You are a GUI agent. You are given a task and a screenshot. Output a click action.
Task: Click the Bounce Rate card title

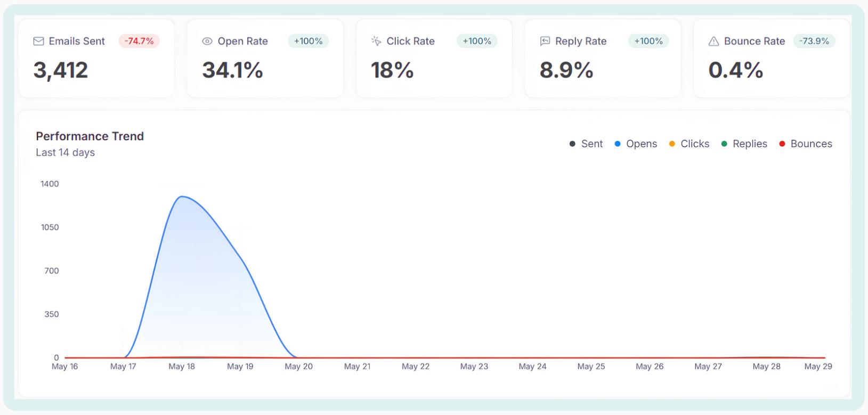tap(755, 41)
